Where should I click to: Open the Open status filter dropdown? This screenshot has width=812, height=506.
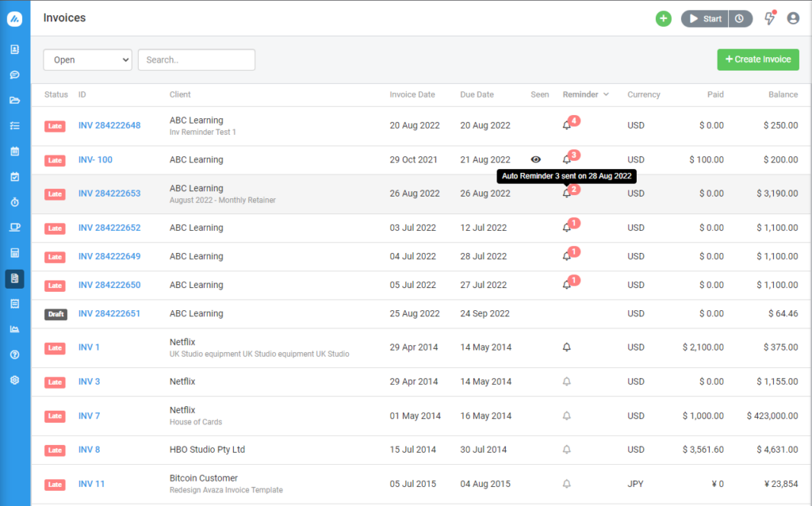(87, 59)
